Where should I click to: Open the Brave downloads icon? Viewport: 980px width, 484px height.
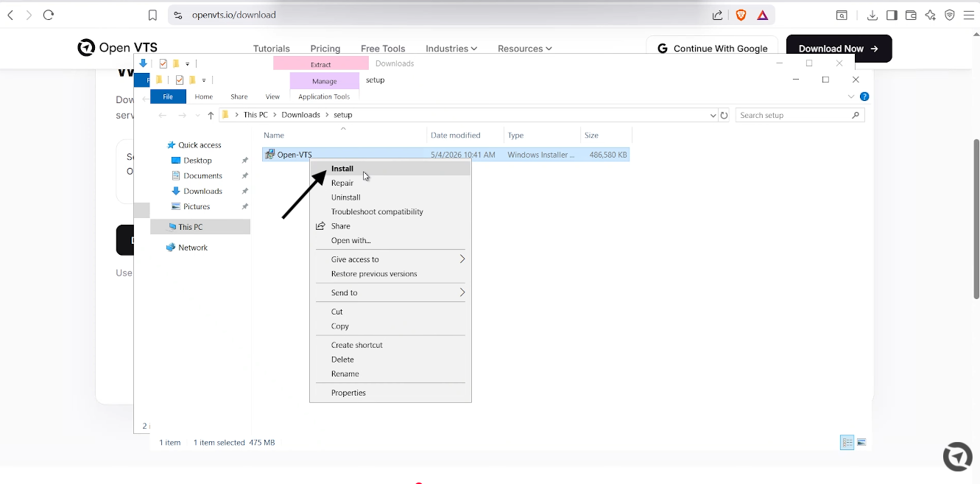(873, 15)
